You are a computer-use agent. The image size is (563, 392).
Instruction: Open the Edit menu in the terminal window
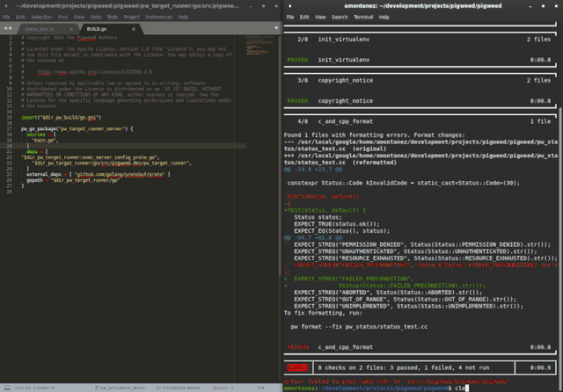pos(304,17)
